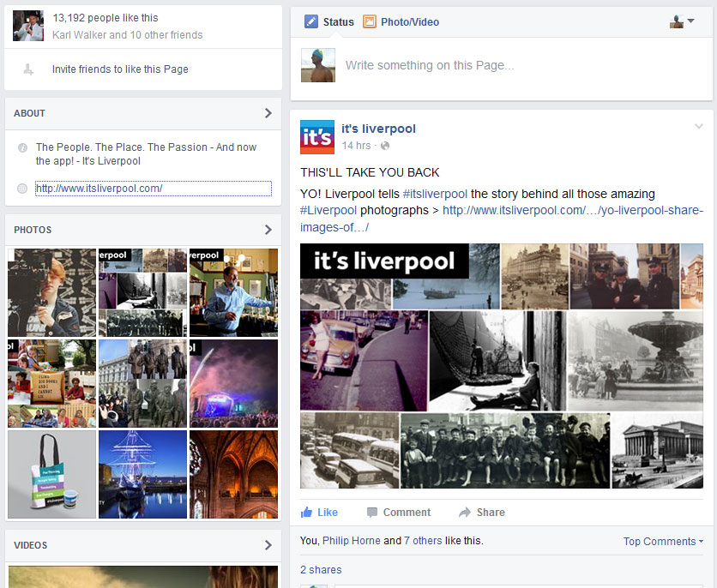Expand the About section chevron

click(268, 113)
